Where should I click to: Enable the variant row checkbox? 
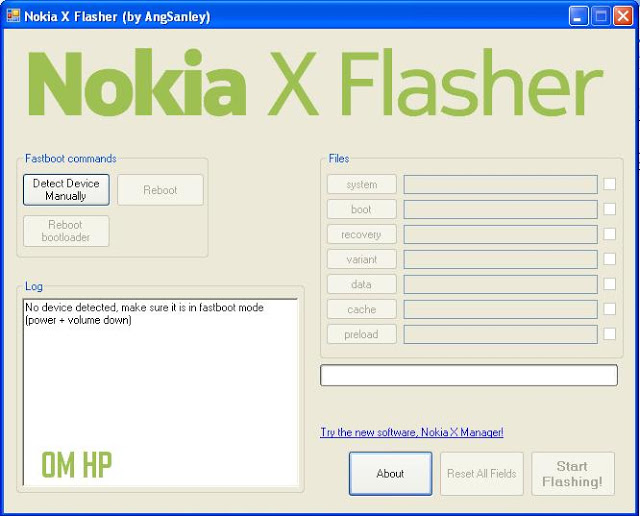(609, 259)
